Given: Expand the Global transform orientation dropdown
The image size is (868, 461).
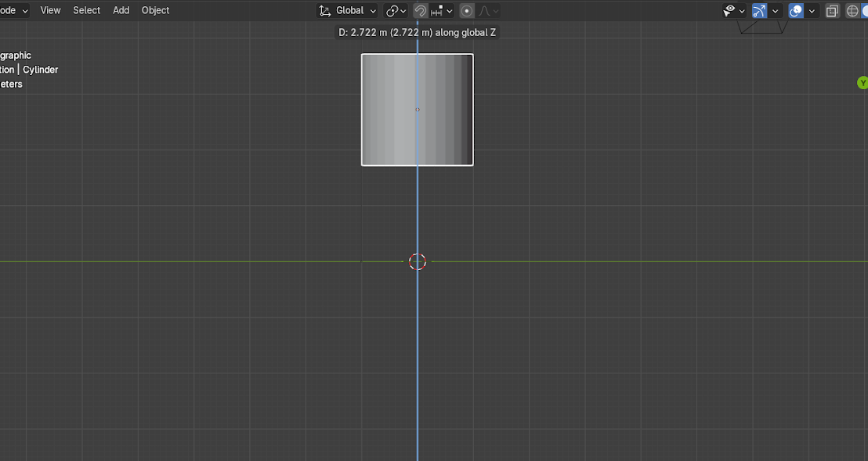Looking at the screenshot, I should 348,10.
